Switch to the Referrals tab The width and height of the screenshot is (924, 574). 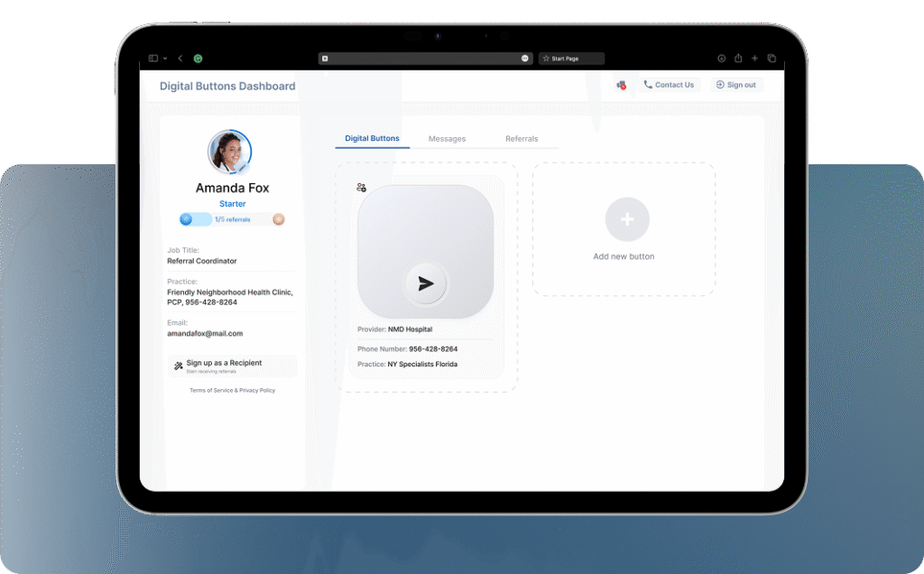(x=522, y=139)
